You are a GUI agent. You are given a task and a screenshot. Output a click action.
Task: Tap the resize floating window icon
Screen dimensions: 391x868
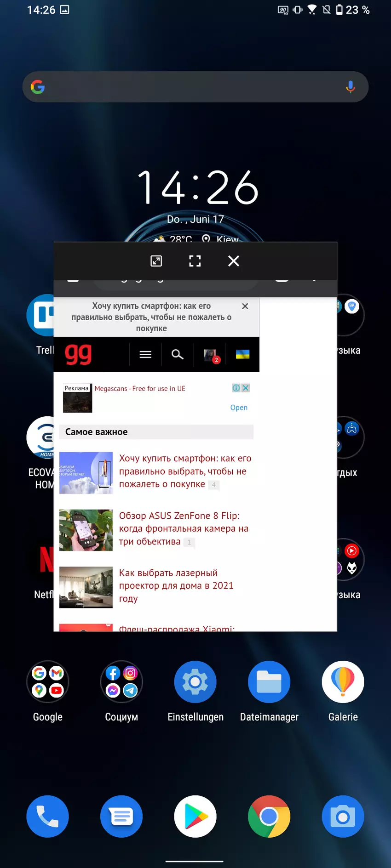coord(156,261)
